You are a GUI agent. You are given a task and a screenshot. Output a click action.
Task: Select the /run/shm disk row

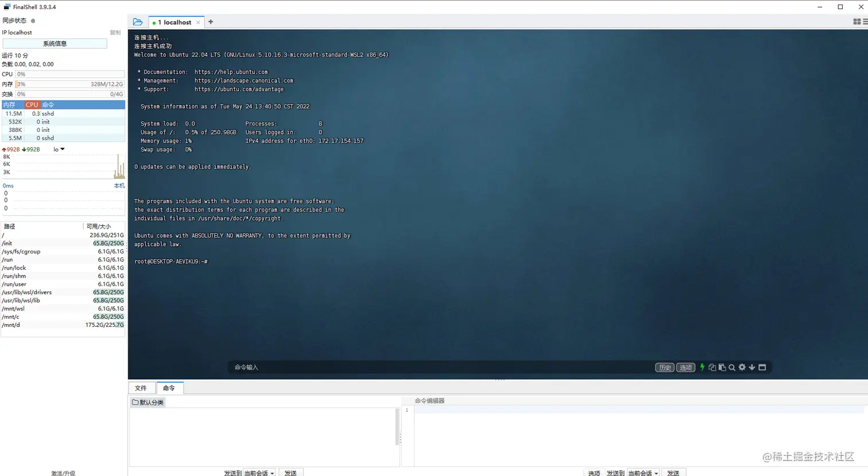click(63, 276)
